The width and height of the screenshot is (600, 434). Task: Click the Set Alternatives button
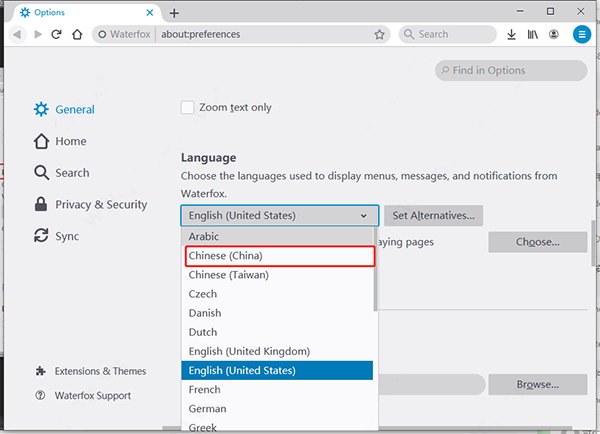(x=433, y=215)
